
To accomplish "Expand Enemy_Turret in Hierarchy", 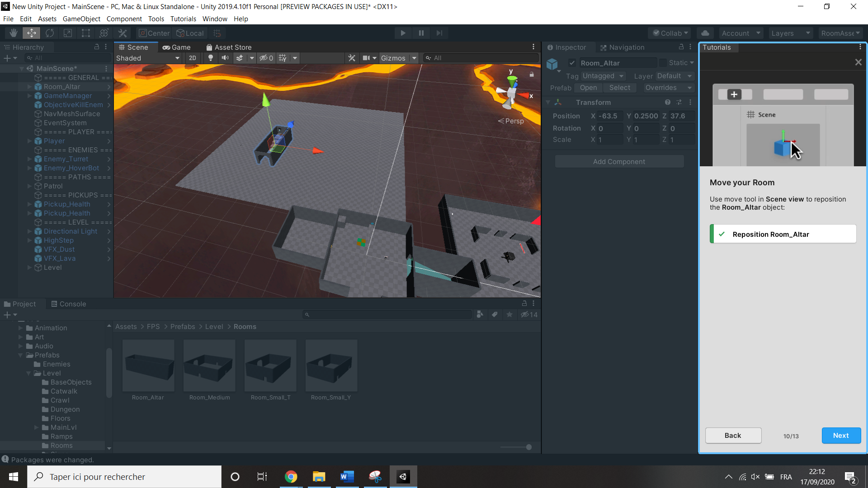I will coord(30,159).
